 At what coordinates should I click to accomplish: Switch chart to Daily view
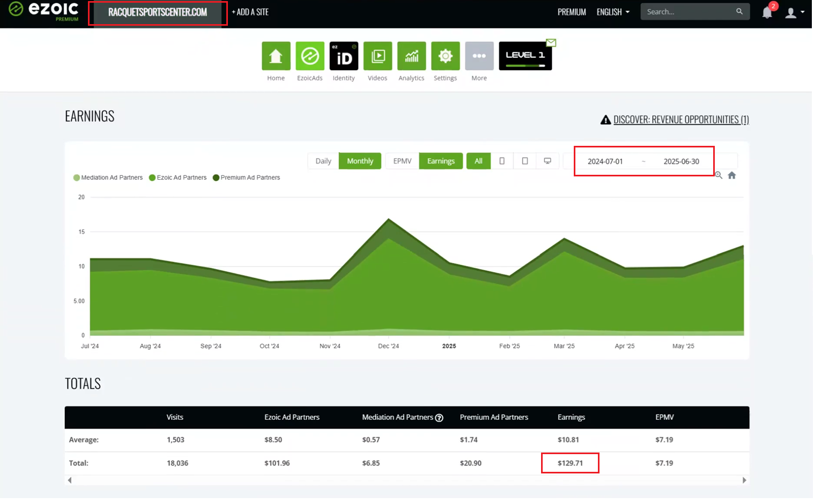pos(323,161)
